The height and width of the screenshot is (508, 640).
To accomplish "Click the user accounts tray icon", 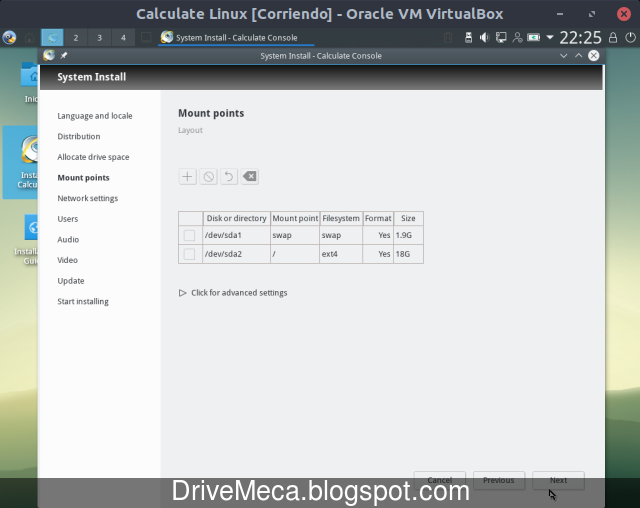I will [517, 38].
